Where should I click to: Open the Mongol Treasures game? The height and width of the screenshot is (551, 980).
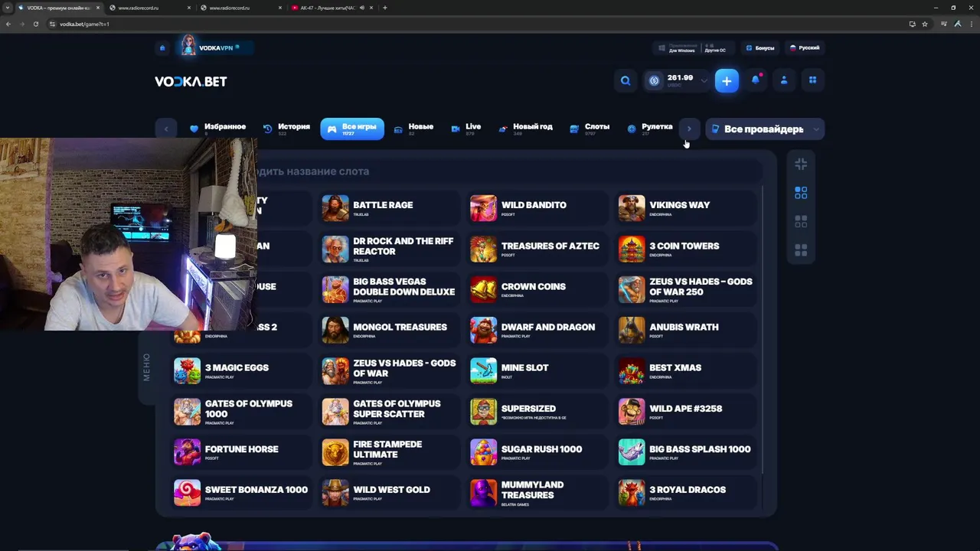point(388,330)
